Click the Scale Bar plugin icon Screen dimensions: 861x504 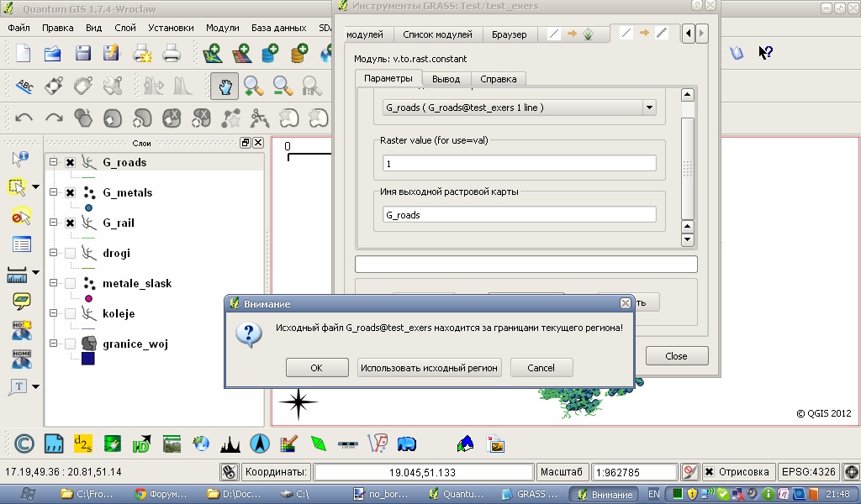(348, 444)
